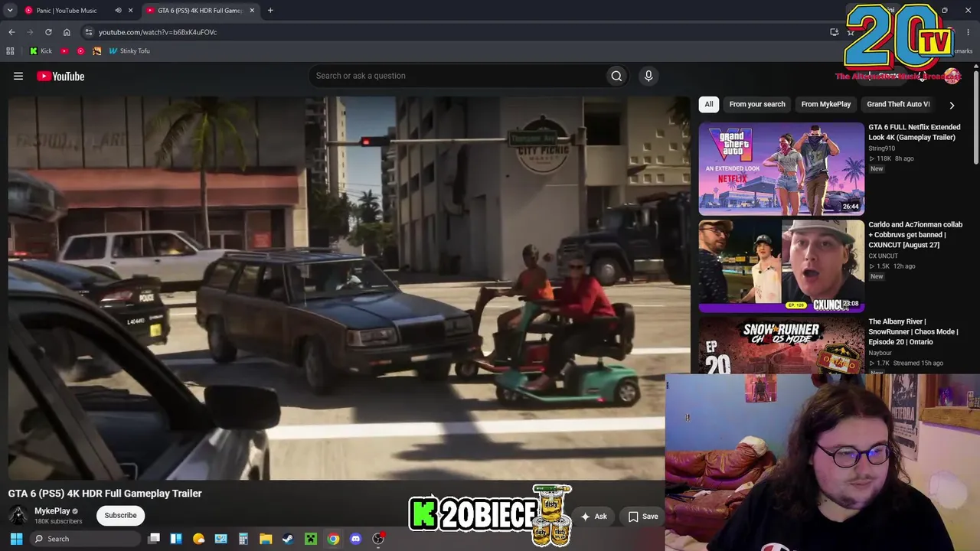Run the search with the magnifier button
This screenshot has height=551, width=980.
coord(616,76)
